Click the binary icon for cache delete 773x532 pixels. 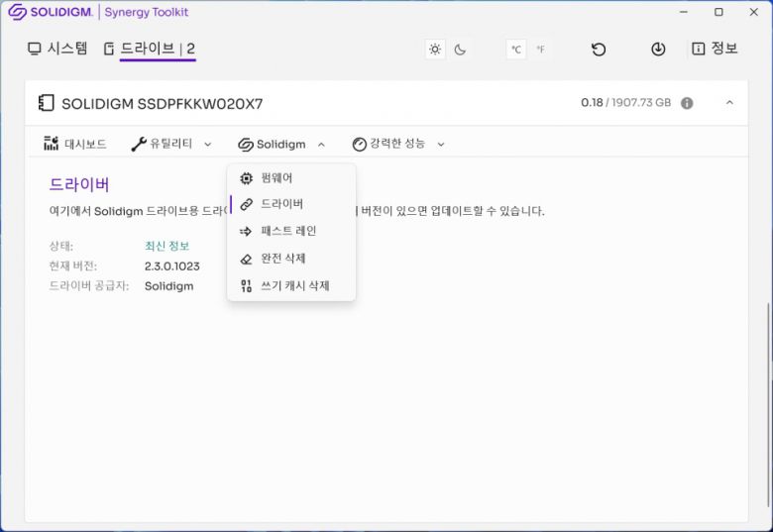click(x=246, y=285)
